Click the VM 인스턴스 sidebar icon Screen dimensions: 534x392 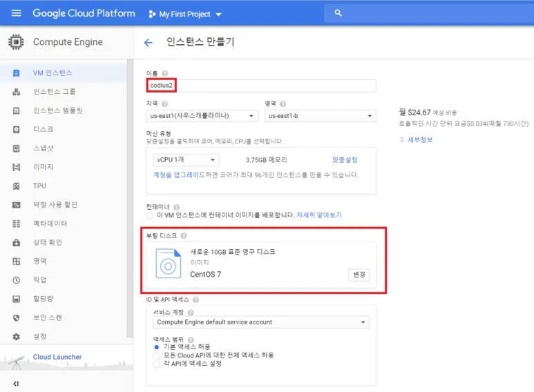pos(16,73)
